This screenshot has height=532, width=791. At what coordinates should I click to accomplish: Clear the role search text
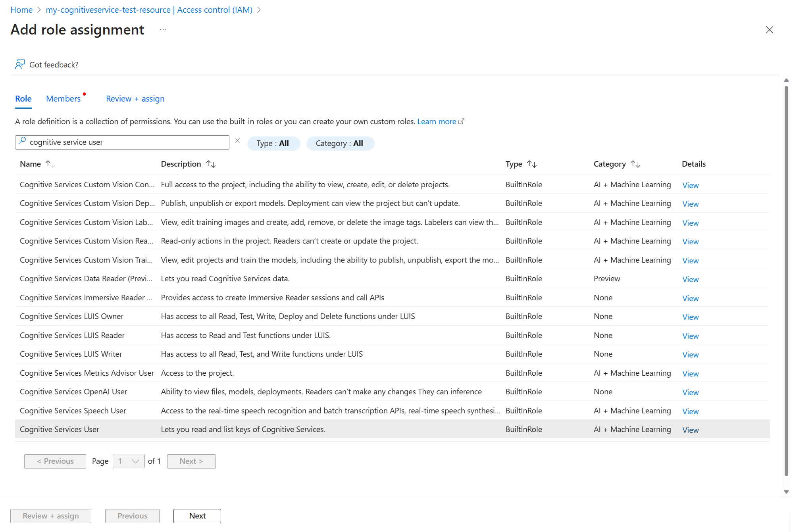237,140
